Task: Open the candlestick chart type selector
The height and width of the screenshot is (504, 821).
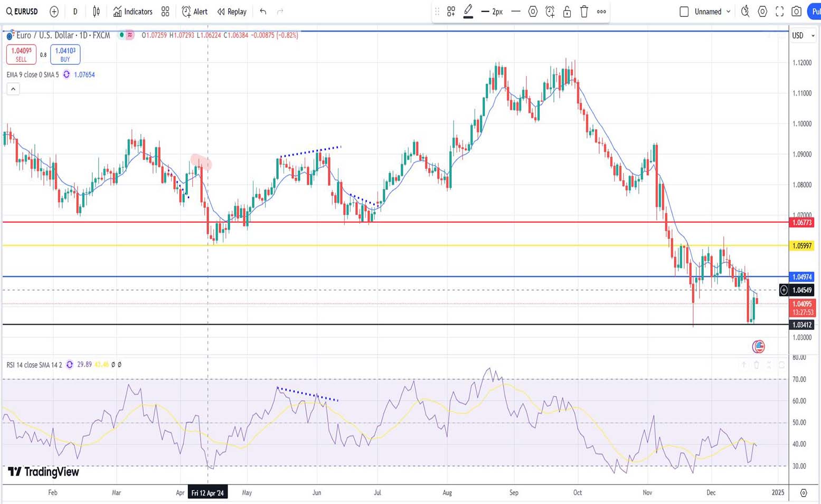Action: [x=96, y=12]
